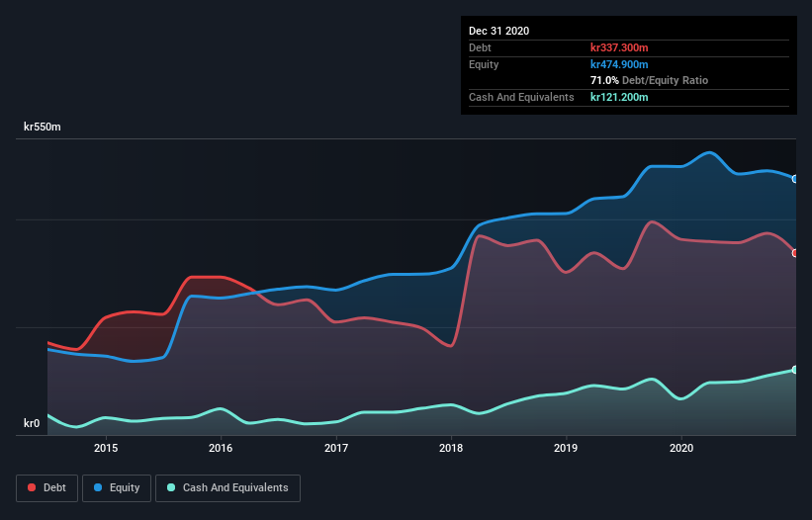The width and height of the screenshot is (812, 520).
Task: Toggle Cash And Equivalents legend button
Action: coord(227,488)
